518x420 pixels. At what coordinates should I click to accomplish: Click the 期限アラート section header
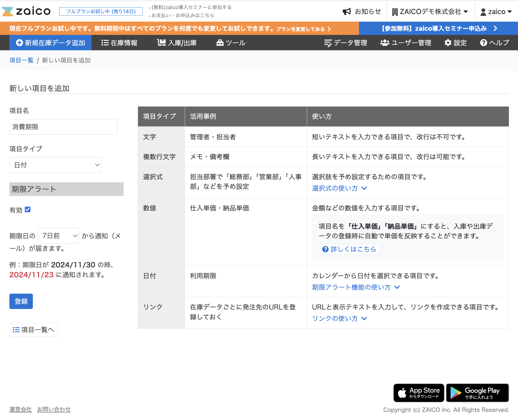pyautogui.click(x=67, y=189)
